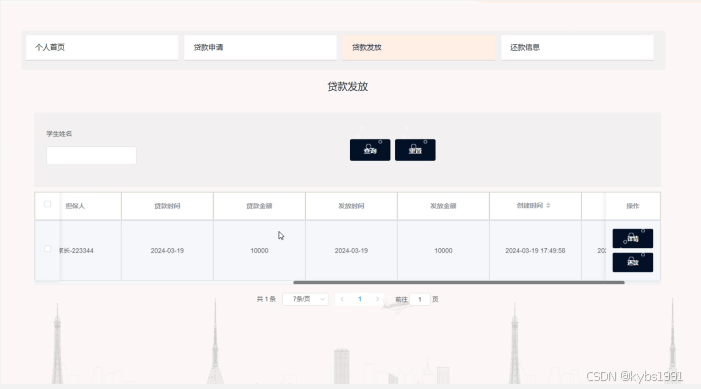Screen dimensions: 701x389
Task: Click the 共 1 条 total count text
Action: (x=266, y=299)
